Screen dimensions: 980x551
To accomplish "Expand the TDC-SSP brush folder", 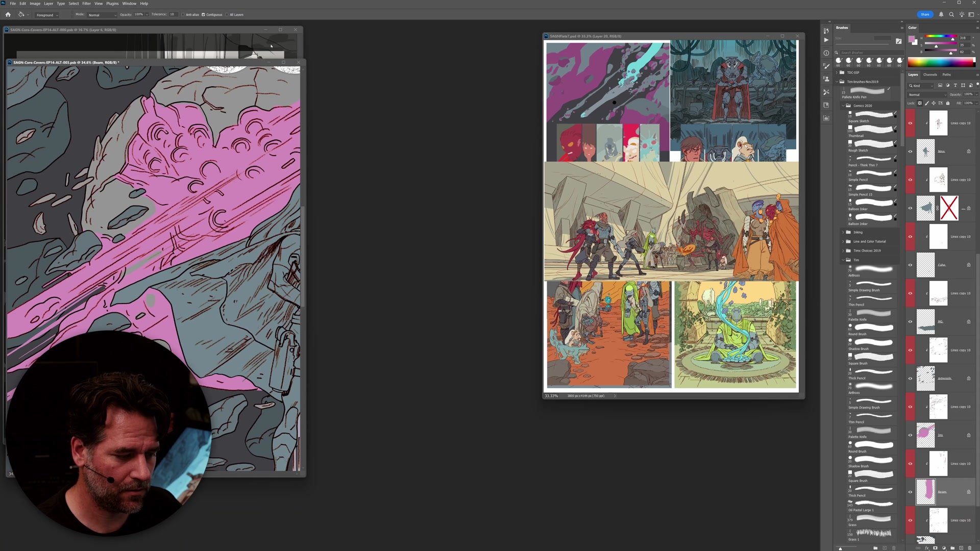I will (x=837, y=72).
